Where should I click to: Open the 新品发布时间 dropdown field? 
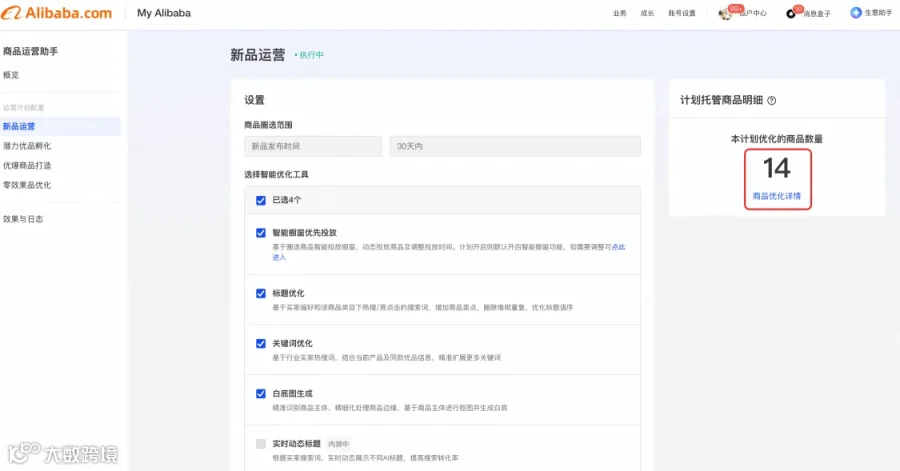click(x=313, y=146)
